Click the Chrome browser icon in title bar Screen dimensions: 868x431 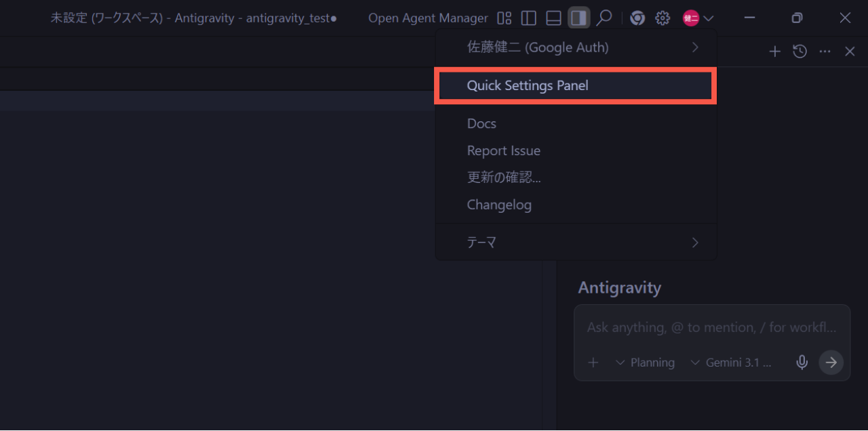pyautogui.click(x=637, y=18)
